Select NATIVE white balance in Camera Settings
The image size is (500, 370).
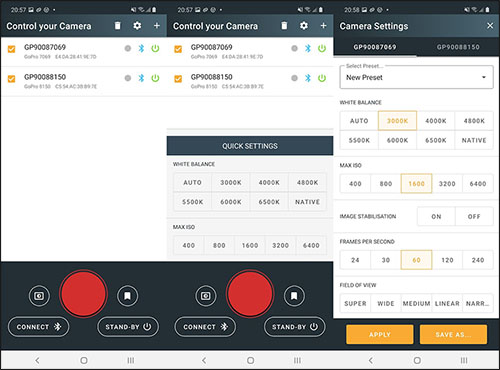(x=474, y=140)
